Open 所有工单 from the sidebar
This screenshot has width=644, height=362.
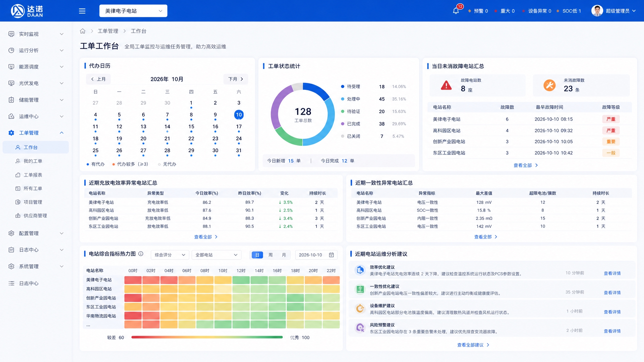33,188
